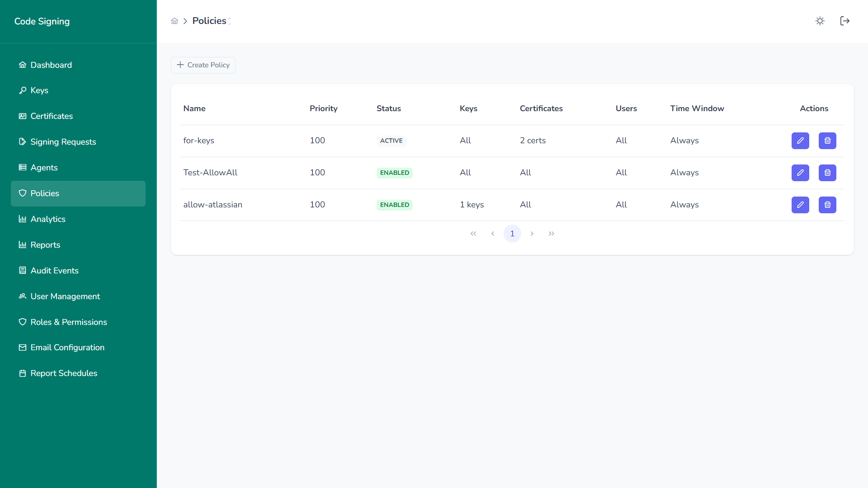Jump to last page using double chevron
Screen dimensions: 868x488
coord(551,234)
